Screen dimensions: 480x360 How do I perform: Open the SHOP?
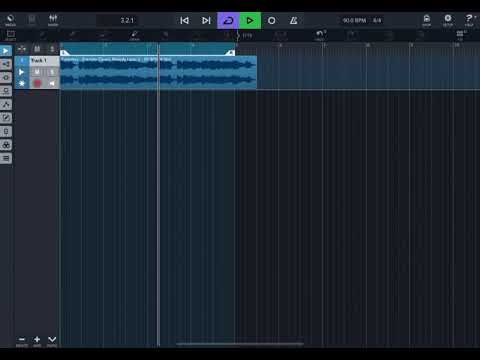point(427,21)
